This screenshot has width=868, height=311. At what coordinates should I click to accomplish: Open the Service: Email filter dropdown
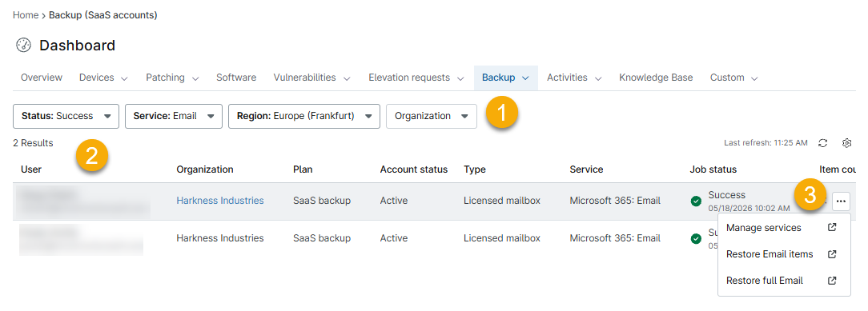pos(173,117)
